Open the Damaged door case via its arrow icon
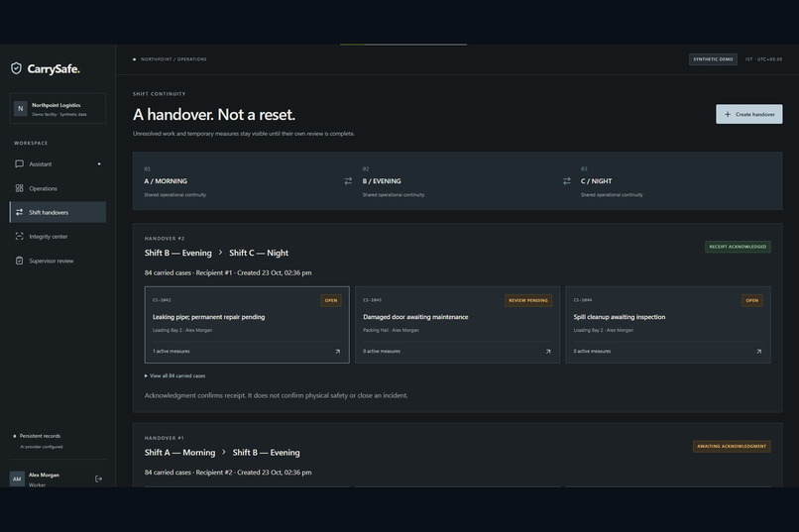The height and width of the screenshot is (532, 799). coord(548,352)
